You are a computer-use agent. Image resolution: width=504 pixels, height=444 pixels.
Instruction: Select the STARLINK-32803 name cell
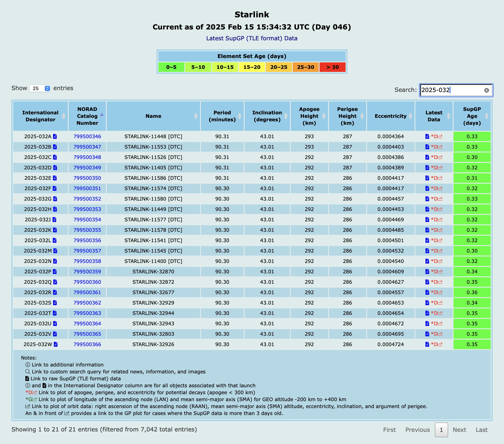153,334
